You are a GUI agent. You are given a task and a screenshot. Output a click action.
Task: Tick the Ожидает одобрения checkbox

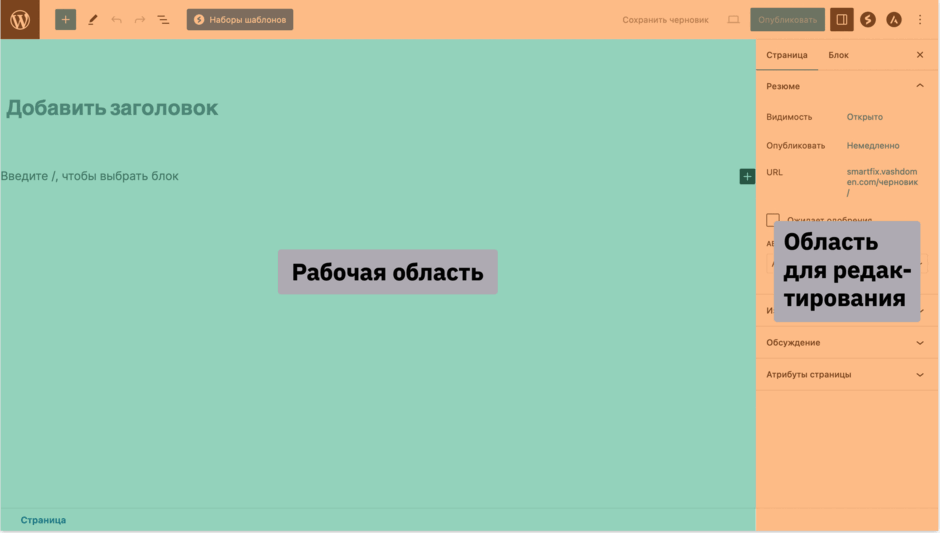(773, 219)
